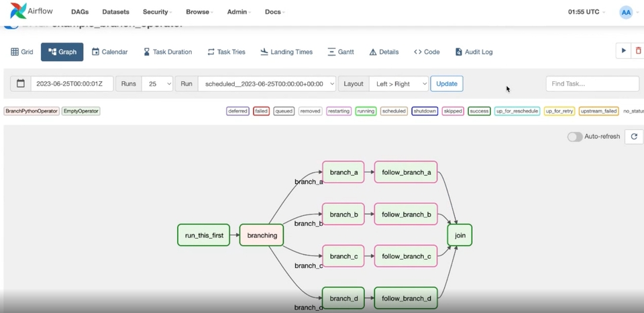
Task: Select the follow_branch_c task node
Action: pos(406,256)
